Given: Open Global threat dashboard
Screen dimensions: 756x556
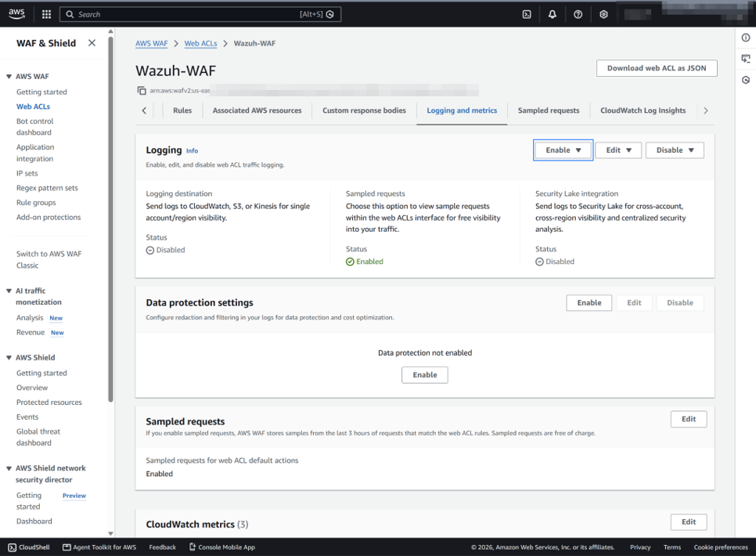Looking at the screenshot, I should [38, 437].
